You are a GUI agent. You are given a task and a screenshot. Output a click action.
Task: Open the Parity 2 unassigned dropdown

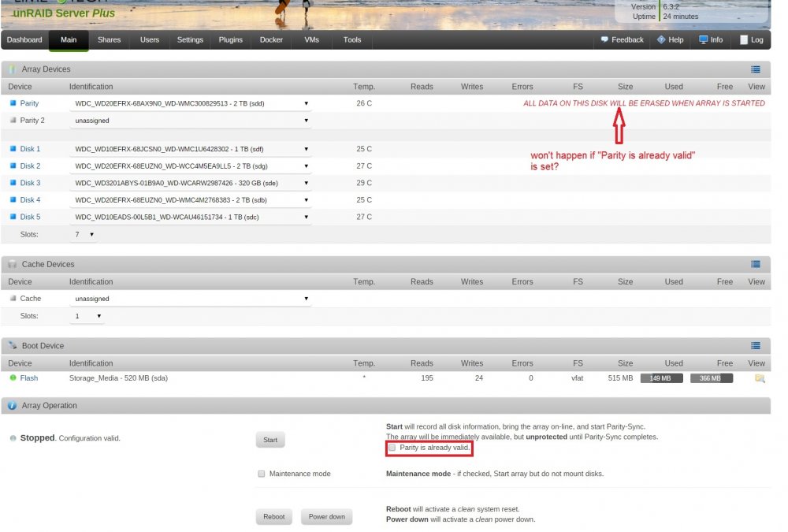click(x=191, y=121)
